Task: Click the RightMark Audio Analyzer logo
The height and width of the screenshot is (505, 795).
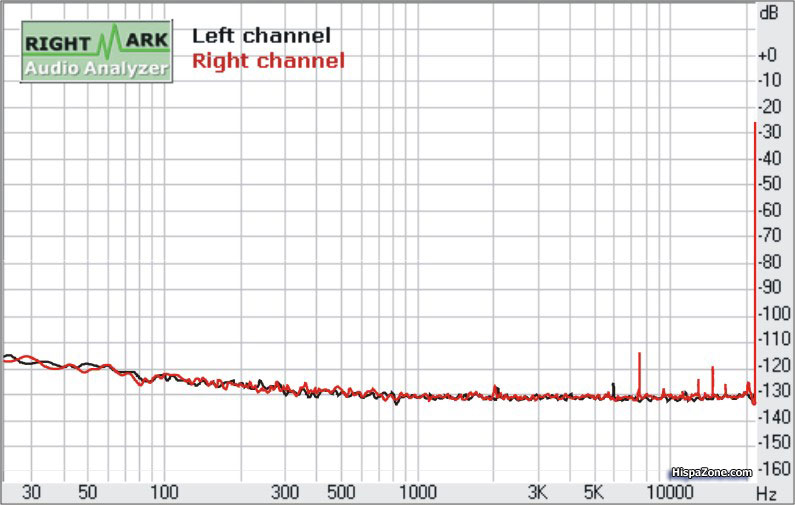Action: tap(96, 53)
